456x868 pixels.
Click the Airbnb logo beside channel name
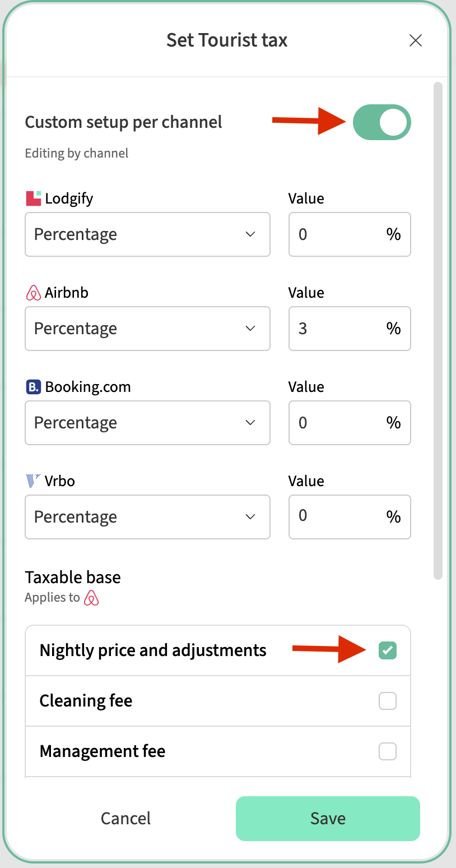click(34, 293)
